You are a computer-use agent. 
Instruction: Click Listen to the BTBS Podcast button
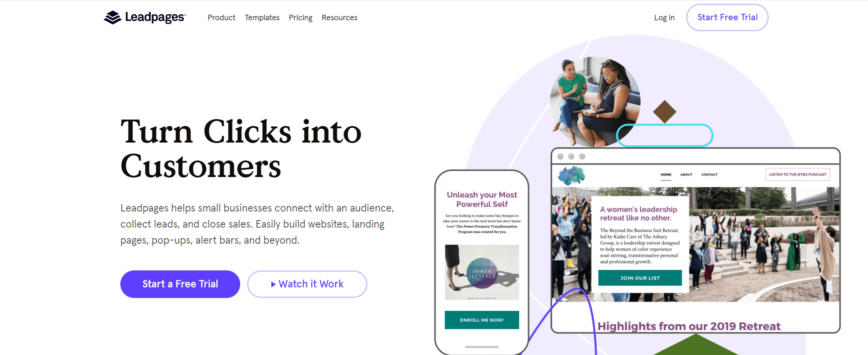click(x=798, y=174)
